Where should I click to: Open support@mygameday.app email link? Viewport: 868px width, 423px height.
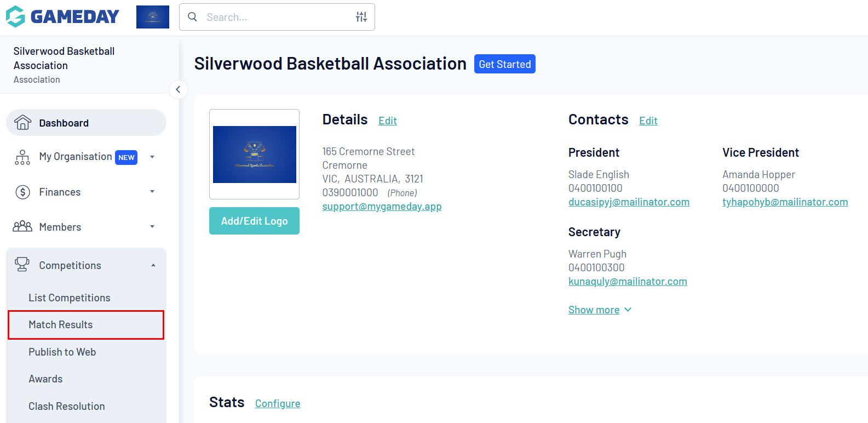tap(382, 206)
